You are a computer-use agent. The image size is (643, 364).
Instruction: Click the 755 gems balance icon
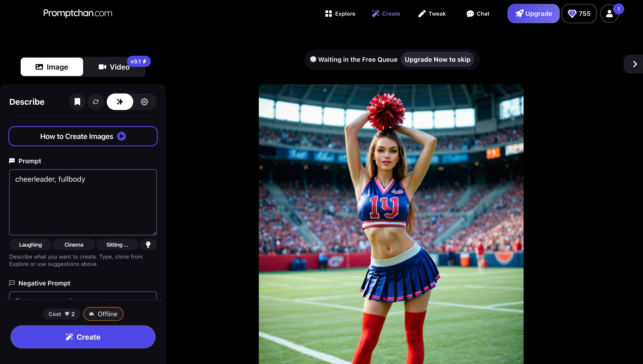(x=579, y=14)
